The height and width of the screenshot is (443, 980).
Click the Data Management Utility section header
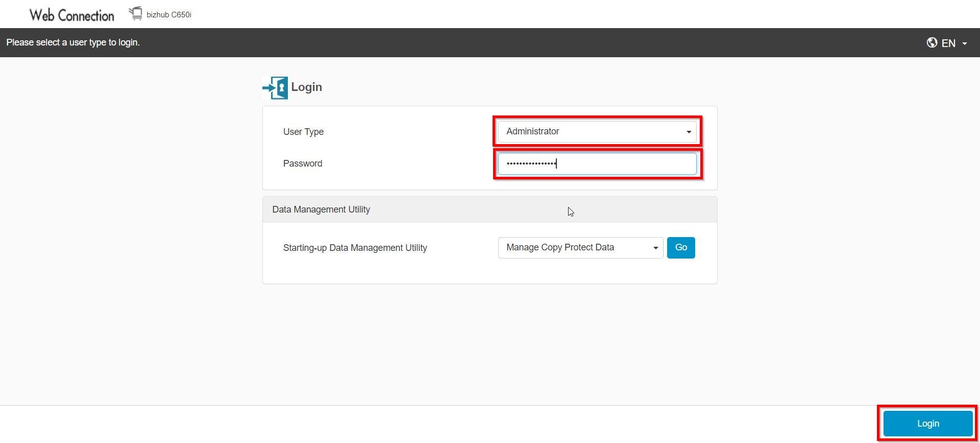click(321, 209)
